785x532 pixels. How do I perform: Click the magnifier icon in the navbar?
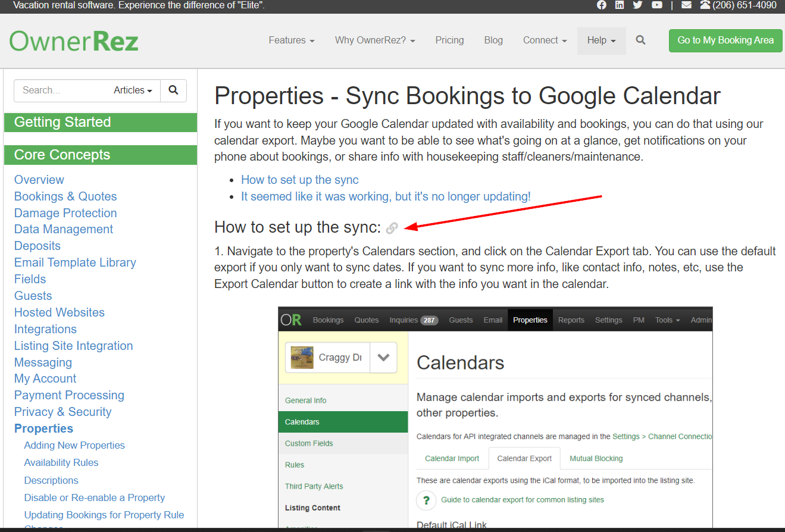coord(640,40)
